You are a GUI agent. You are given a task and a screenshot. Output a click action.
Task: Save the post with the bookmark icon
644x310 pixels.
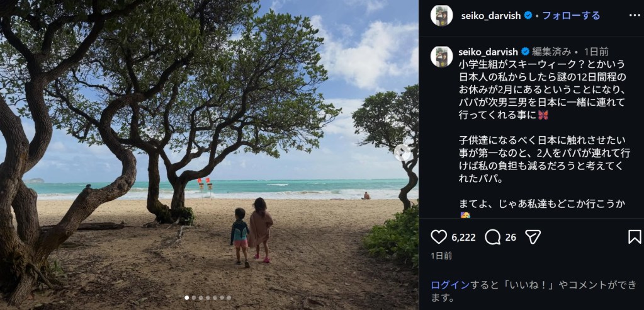point(635,237)
